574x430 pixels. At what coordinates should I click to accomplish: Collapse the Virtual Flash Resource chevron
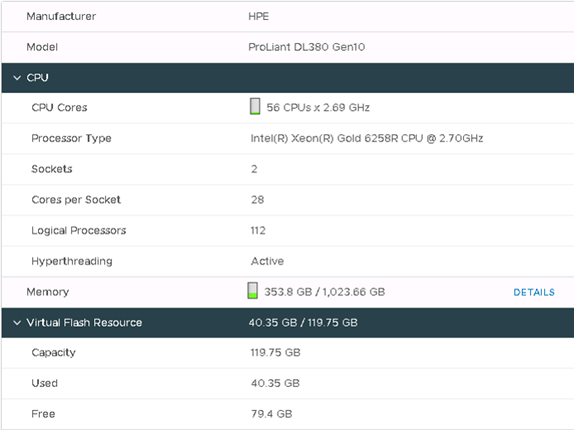[x=17, y=322]
